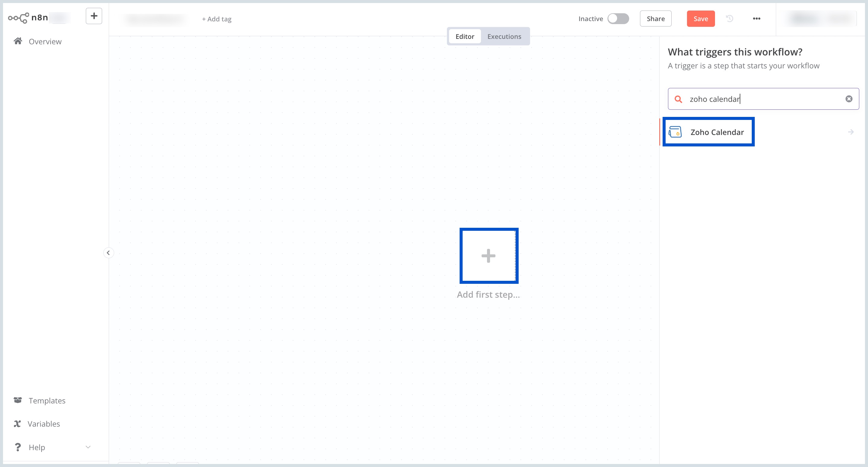Click the Add first step plus box
The height and width of the screenshot is (467, 868).
[x=489, y=255]
